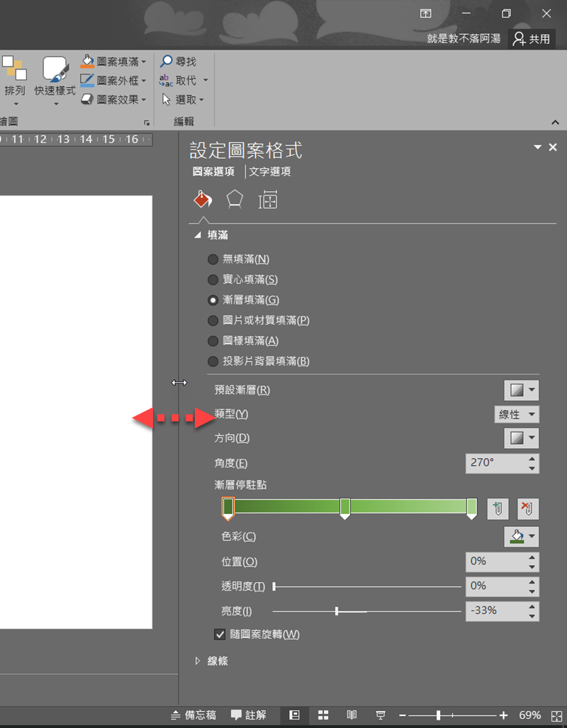Open the 預設漸層 preset gradients dropdown
This screenshot has height=728, width=567.
point(522,390)
